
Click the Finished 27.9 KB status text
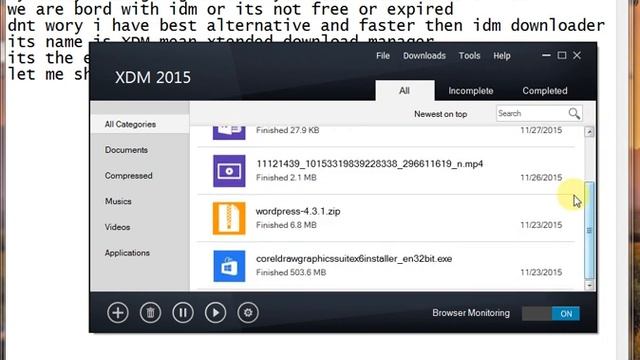tap(287, 130)
